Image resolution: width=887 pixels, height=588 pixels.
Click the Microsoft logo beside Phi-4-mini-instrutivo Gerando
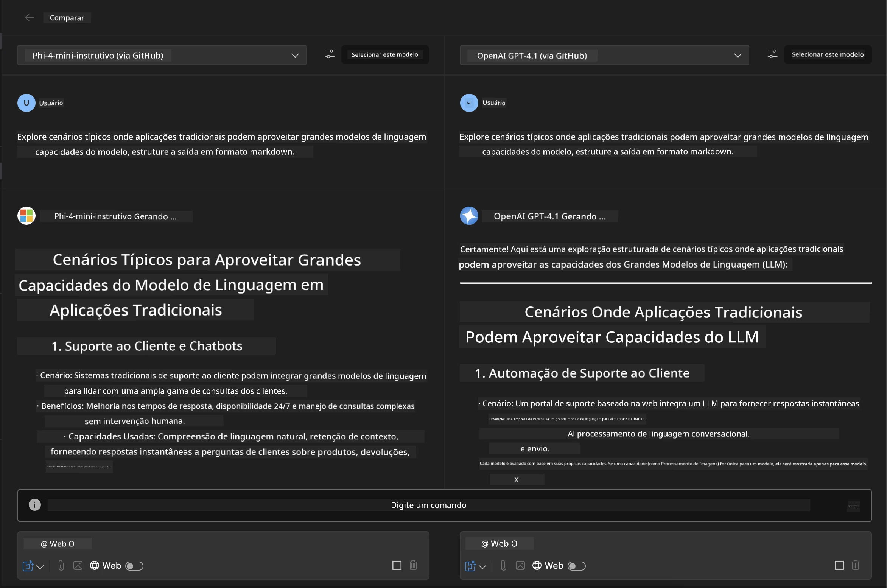[x=26, y=216]
